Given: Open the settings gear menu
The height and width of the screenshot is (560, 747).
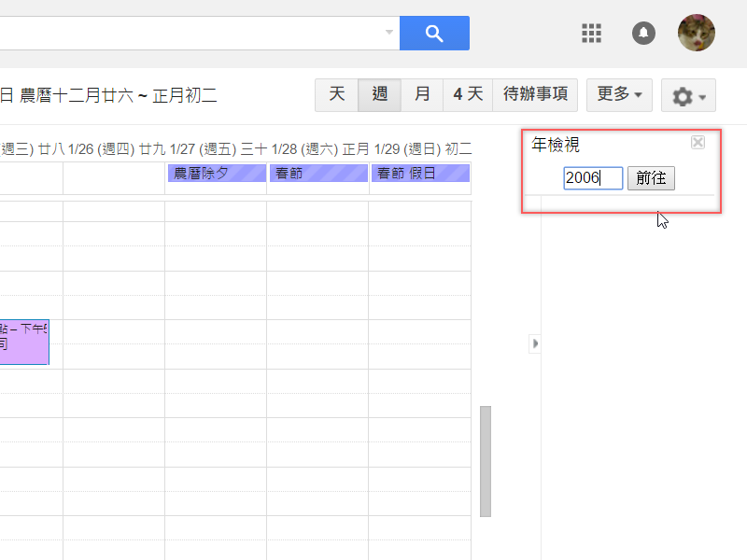Looking at the screenshot, I should 688,95.
